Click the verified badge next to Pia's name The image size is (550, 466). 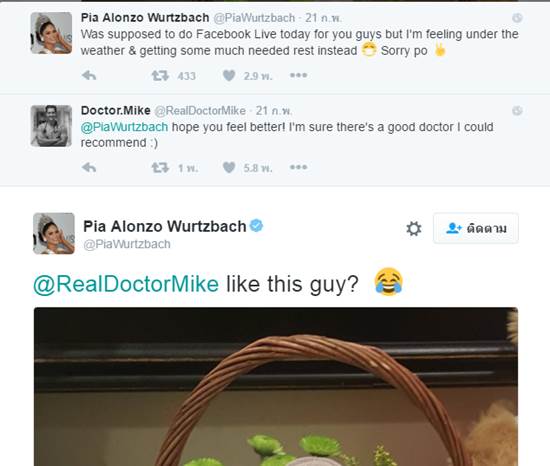256,225
